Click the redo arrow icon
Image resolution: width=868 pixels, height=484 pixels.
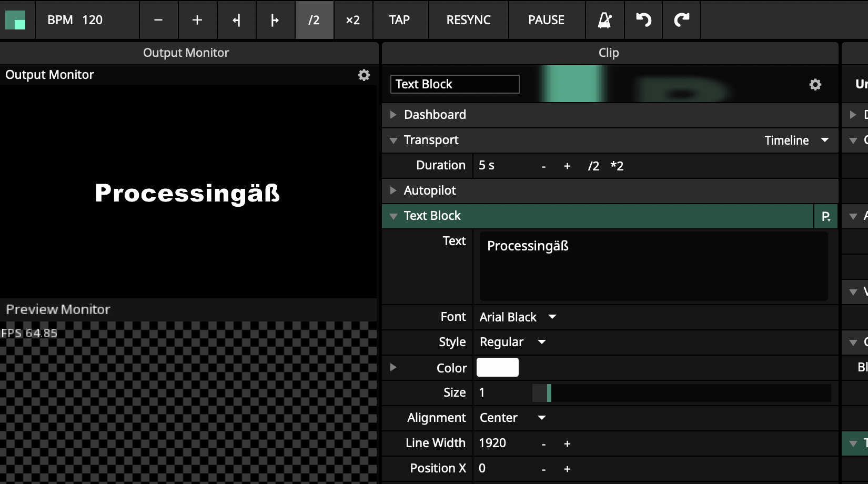coord(681,20)
